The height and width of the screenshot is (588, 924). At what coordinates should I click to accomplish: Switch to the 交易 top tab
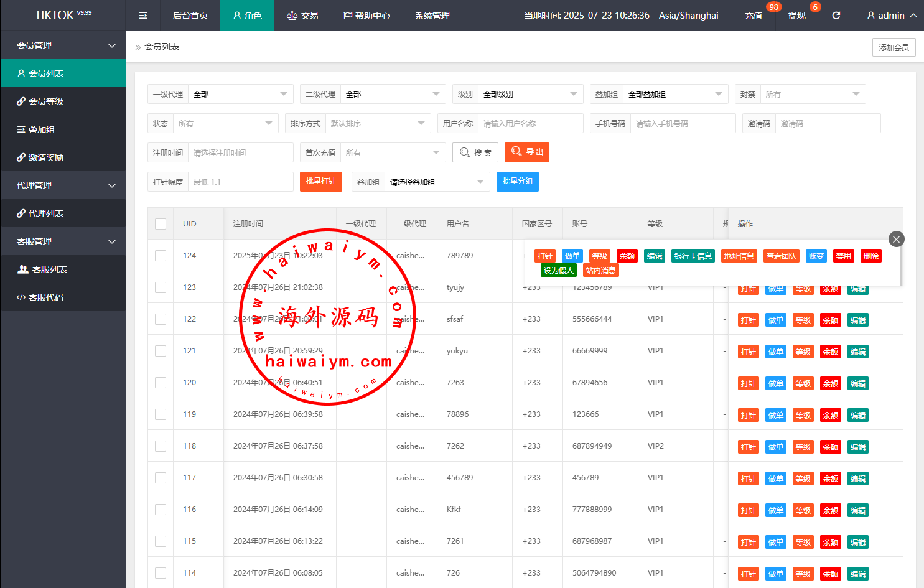[302, 16]
